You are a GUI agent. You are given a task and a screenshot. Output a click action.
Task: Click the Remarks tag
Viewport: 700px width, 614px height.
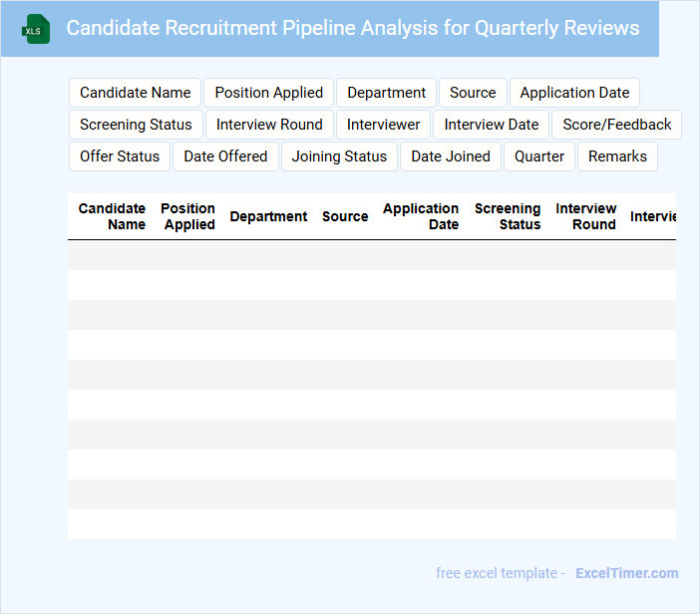click(617, 156)
